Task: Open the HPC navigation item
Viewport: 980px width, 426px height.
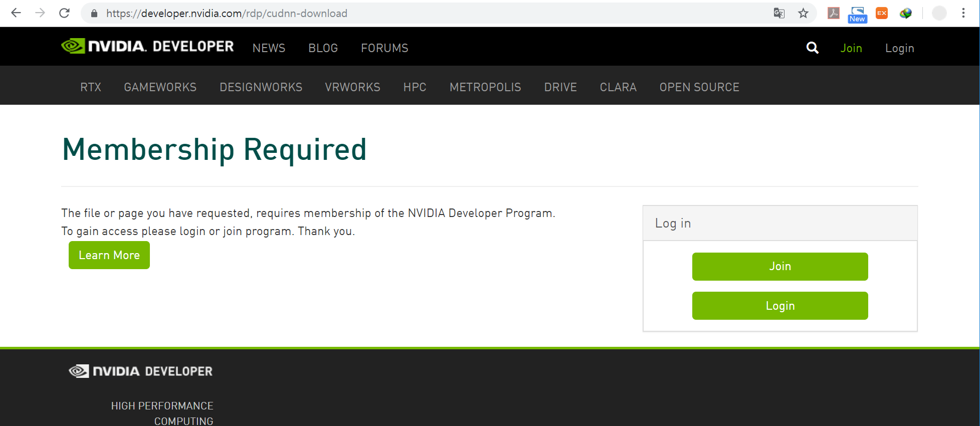Action: click(x=415, y=87)
